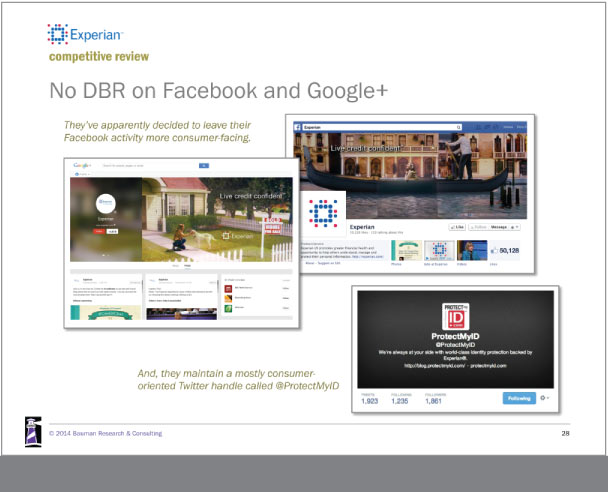Open the Photos thumbnail on the Facebook page

[406, 250]
